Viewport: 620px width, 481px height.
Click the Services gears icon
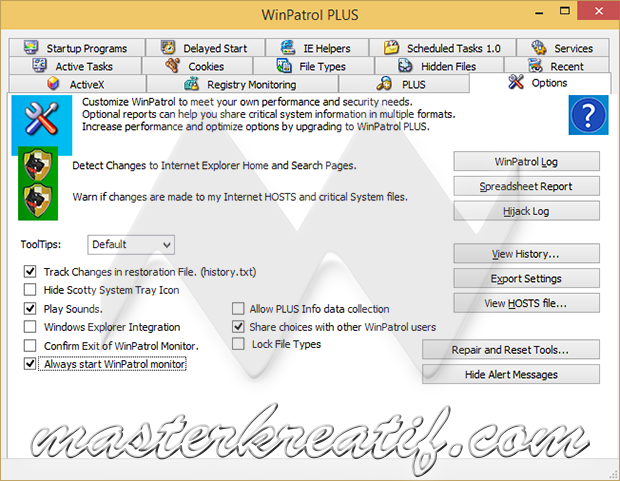coord(539,47)
